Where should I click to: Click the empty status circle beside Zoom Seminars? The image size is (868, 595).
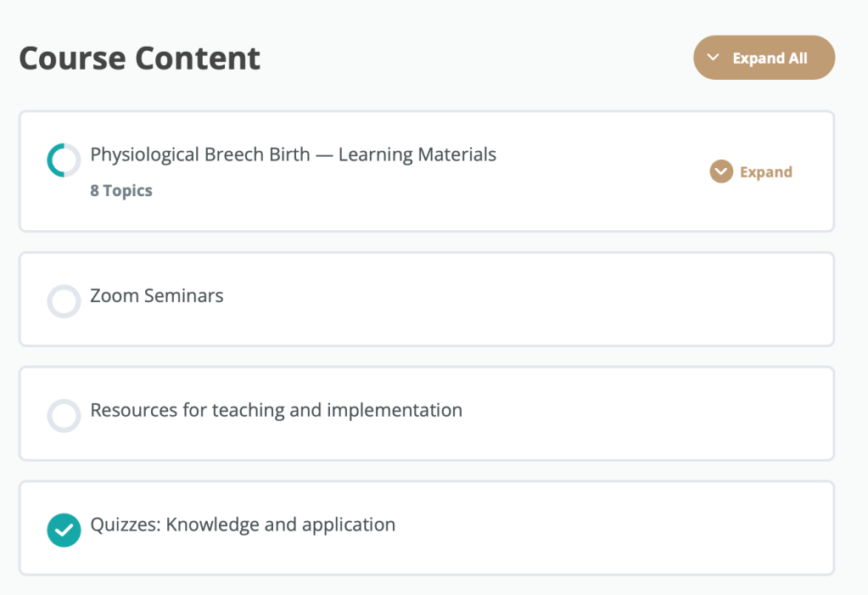[64, 301]
